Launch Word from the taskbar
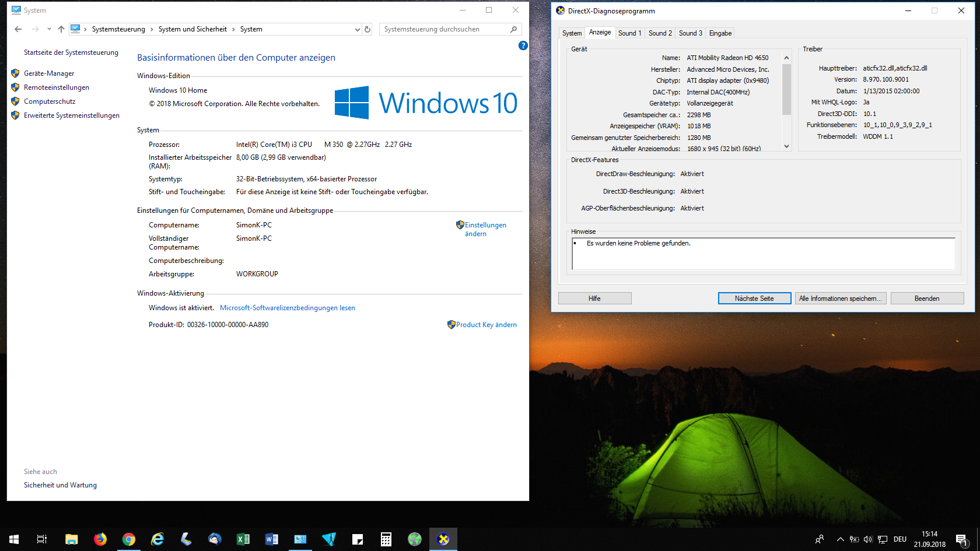Image resolution: width=980 pixels, height=551 pixels. (272, 539)
